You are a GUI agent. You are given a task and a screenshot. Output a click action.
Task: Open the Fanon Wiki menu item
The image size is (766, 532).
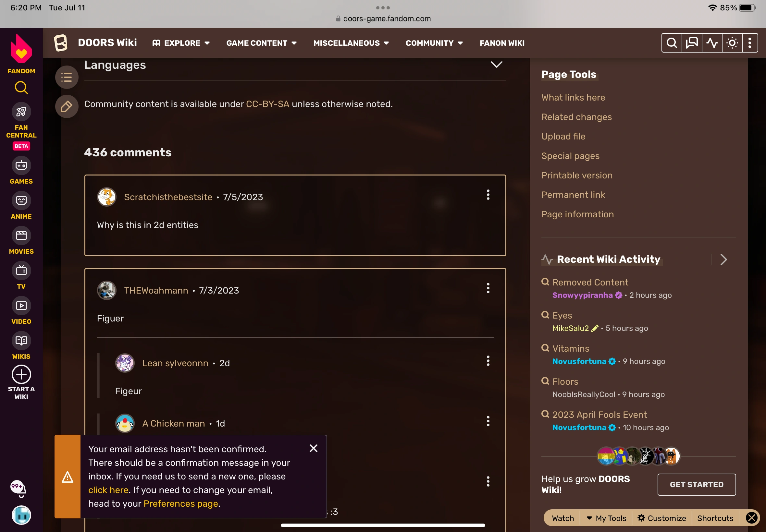(x=502, y=43)
